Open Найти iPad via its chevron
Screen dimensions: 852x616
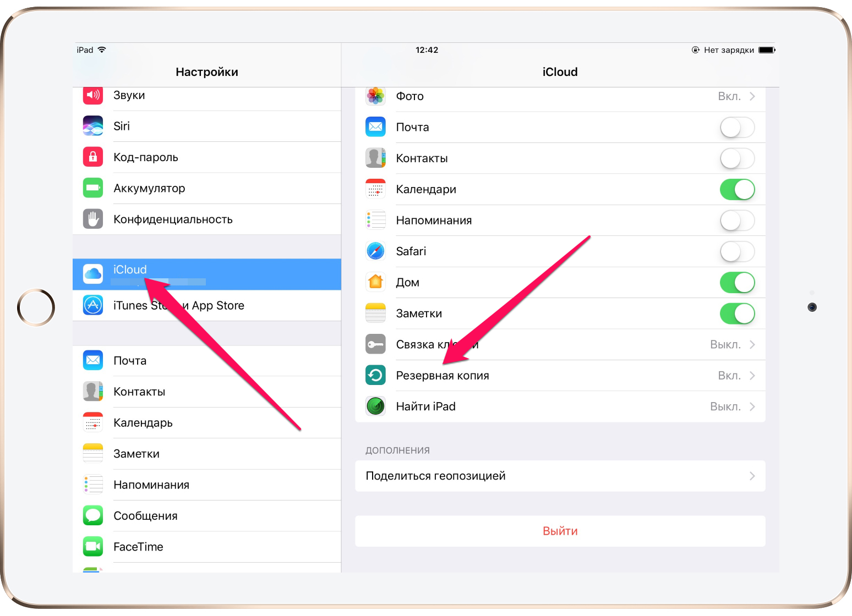tap(752, 407)
